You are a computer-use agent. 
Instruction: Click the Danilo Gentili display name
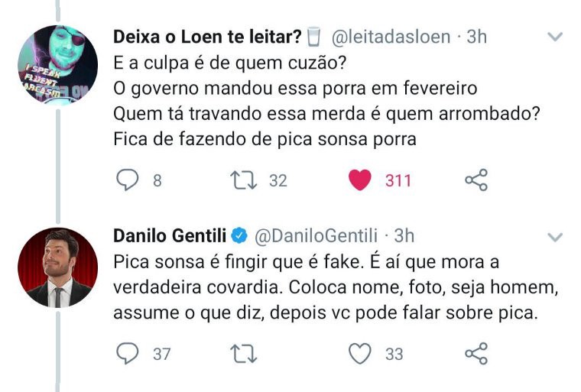[x=170, y=234]
